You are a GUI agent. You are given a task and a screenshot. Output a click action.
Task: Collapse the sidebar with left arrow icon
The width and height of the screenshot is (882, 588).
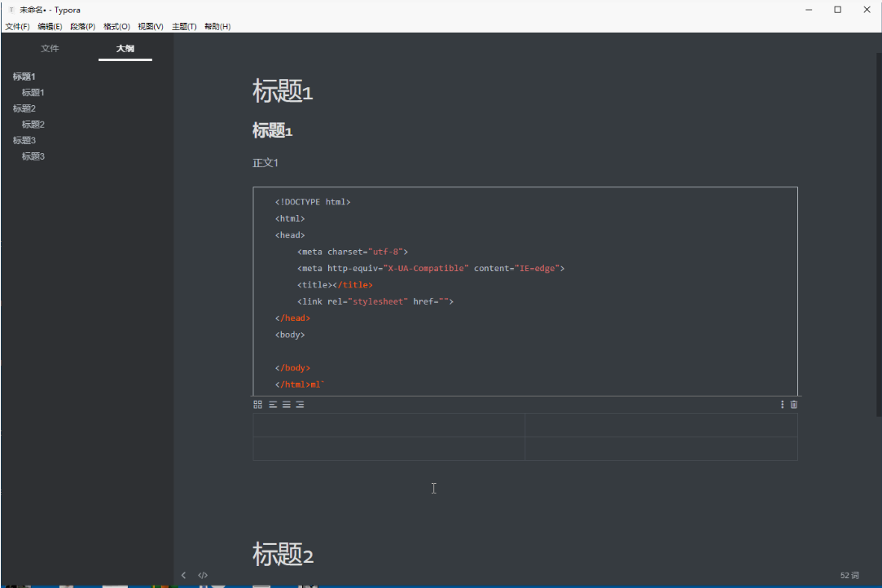coord(183,575)
